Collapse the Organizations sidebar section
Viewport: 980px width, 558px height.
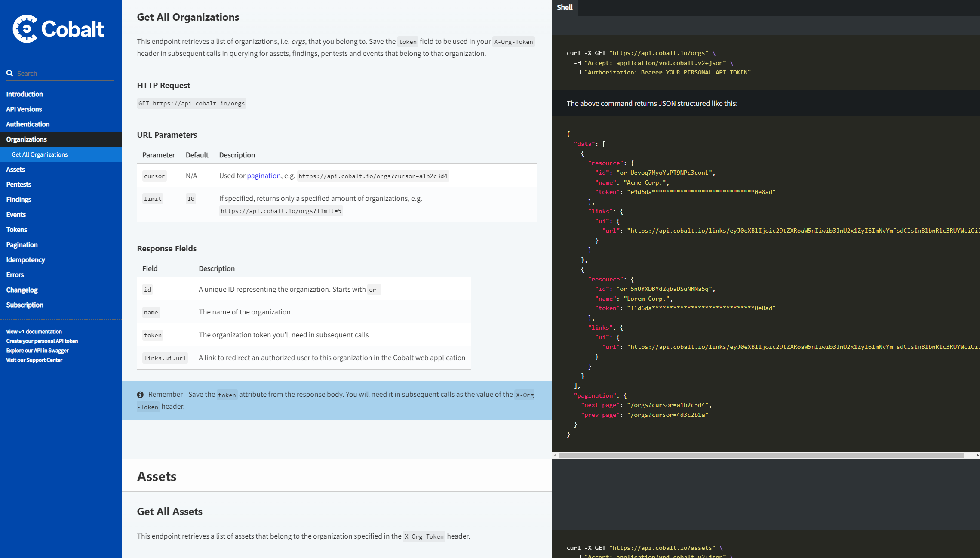26,139
